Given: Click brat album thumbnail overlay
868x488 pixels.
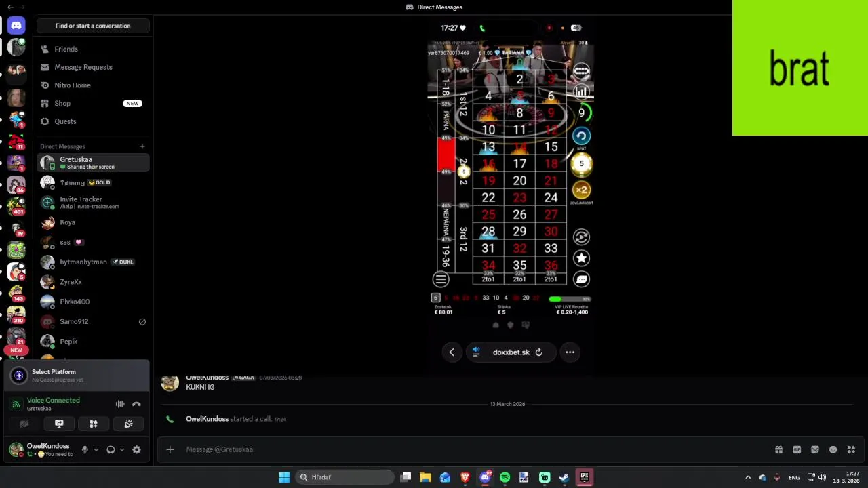Looking at the screenshot, I should tap(800, 68).
